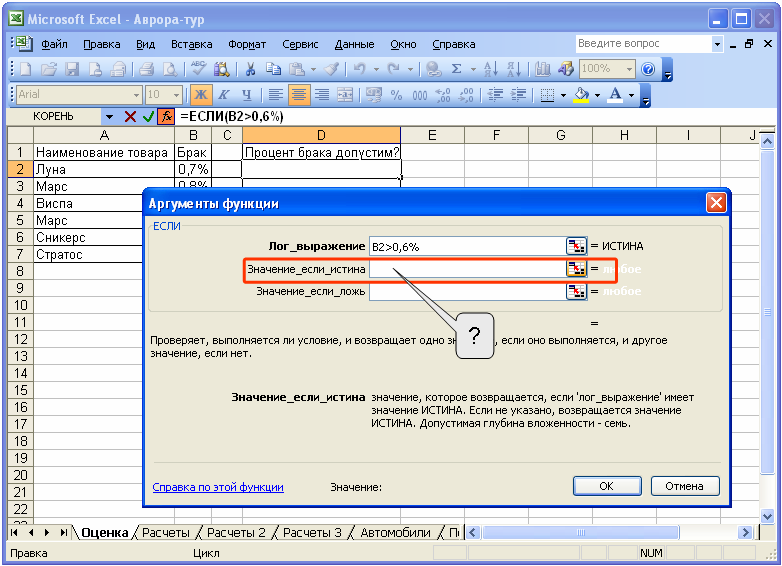Click the Sort Descending icon

tap(513, 69)
